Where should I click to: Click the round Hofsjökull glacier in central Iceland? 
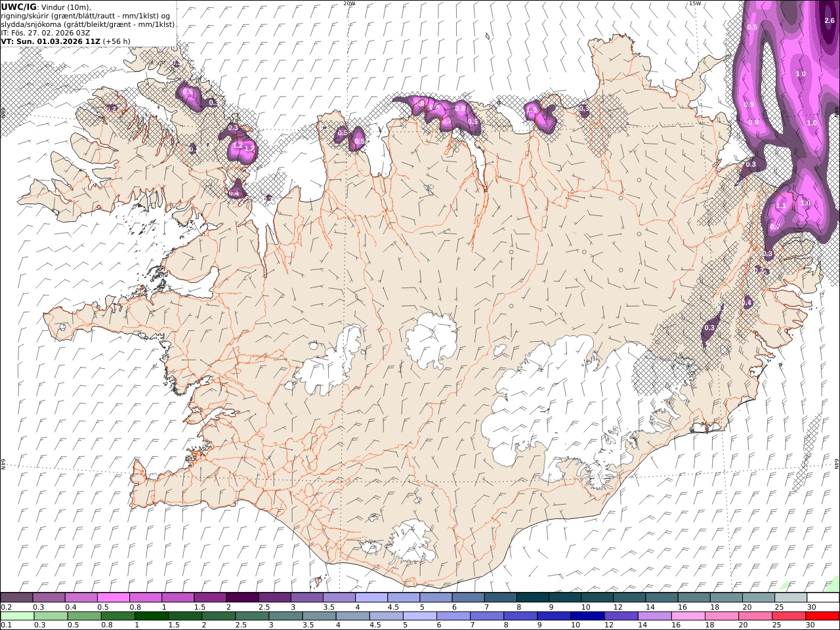431,340
